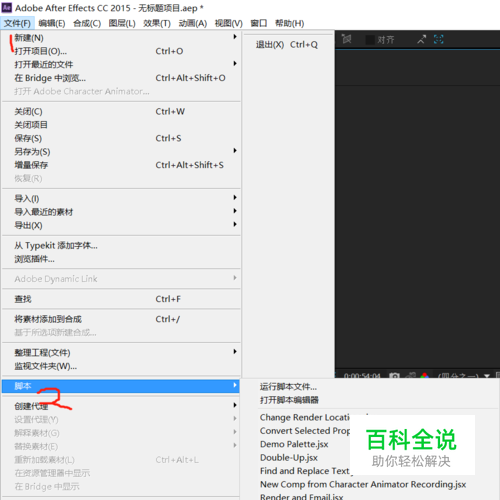Open the 帮助(H) menu

[289, 23]
